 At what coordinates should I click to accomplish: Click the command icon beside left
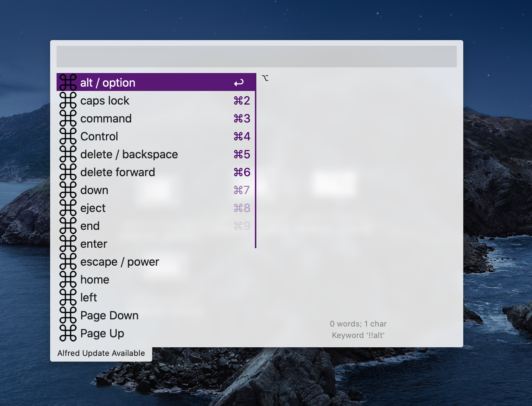point(68,297)
